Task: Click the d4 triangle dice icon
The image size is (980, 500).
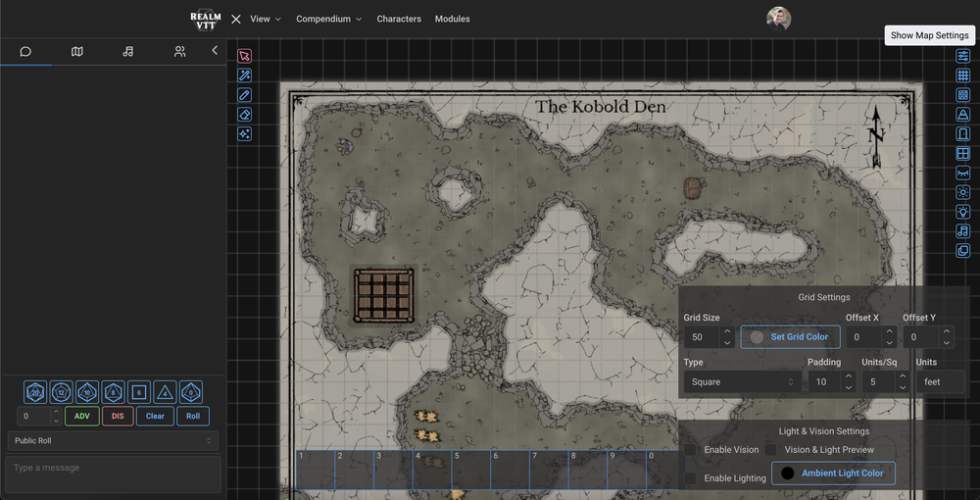Action: (x=165, y=392)
